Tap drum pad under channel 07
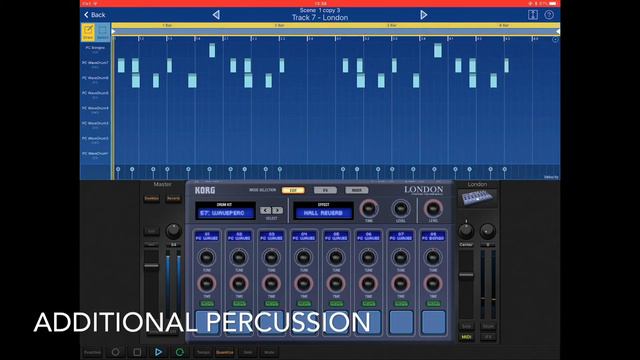640x360 pixels. [x=401, y=322]
